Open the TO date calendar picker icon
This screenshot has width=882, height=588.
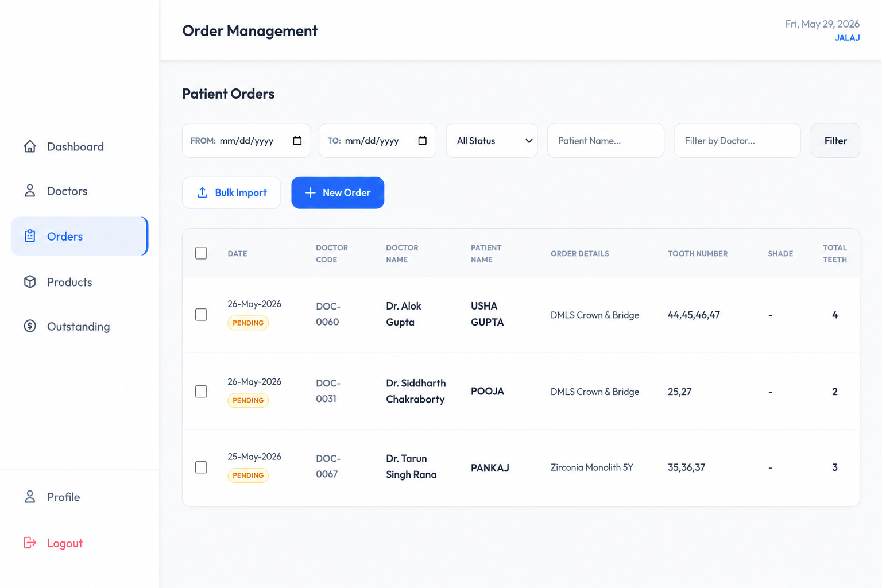point(422,141)
